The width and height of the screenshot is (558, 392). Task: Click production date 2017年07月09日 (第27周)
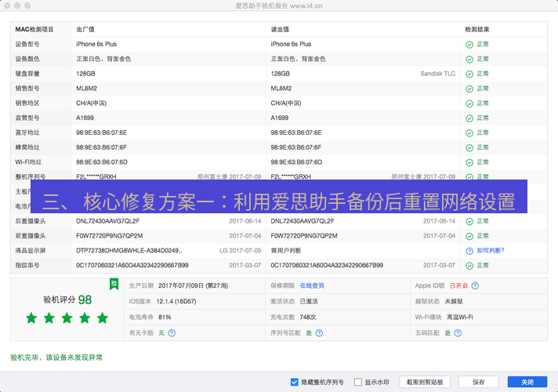click(194, 285)
